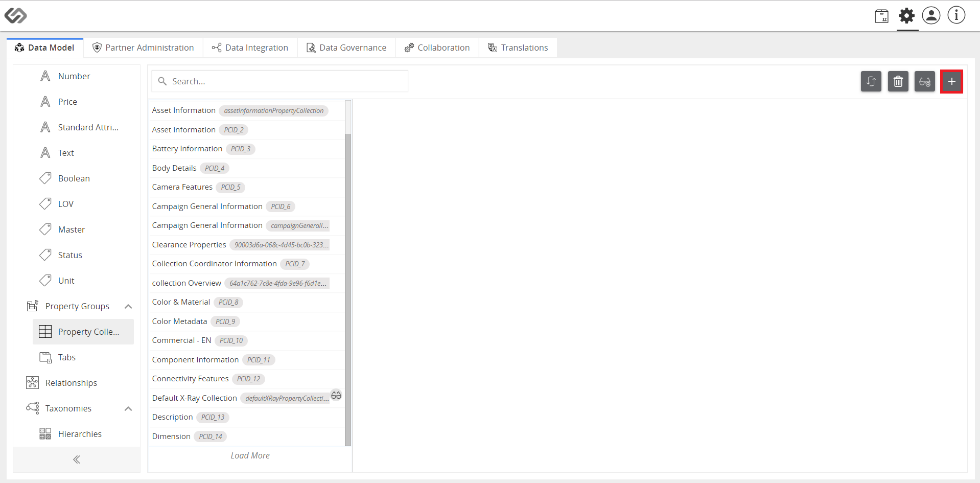The height and width of the screenshot is (483, 980).
Task: Select Default X-Ray Collection row
Action: 247,398
